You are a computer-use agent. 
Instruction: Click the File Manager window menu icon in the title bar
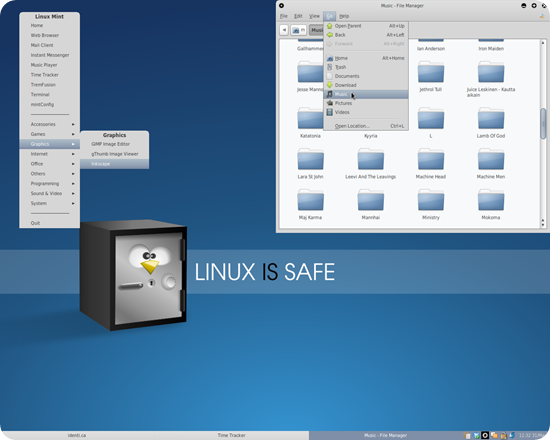[x=281, y=6]
